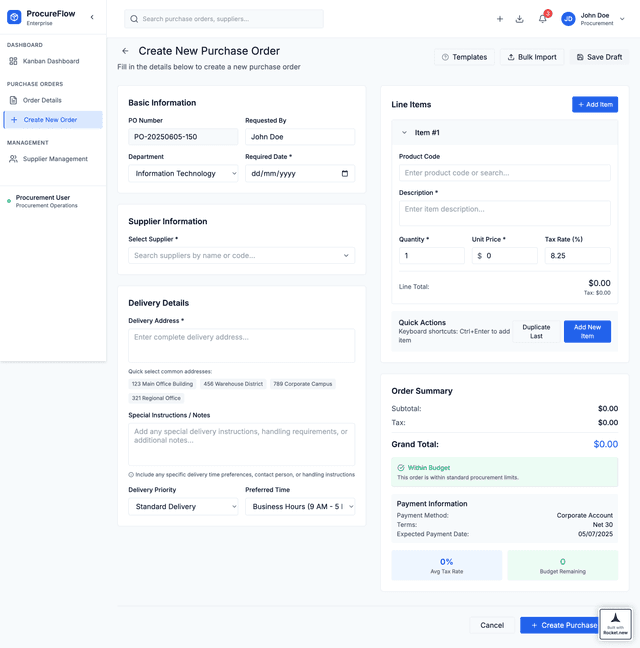The height and width of the screenshot is (648, 640).
Task: Open the Delivery Priority dropdown
Action: coord(183,507)
